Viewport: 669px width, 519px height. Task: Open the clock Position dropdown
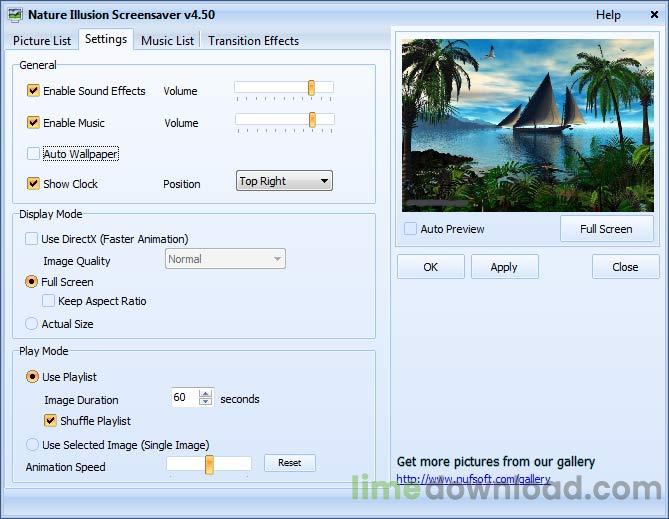click(x=284, y=181)
